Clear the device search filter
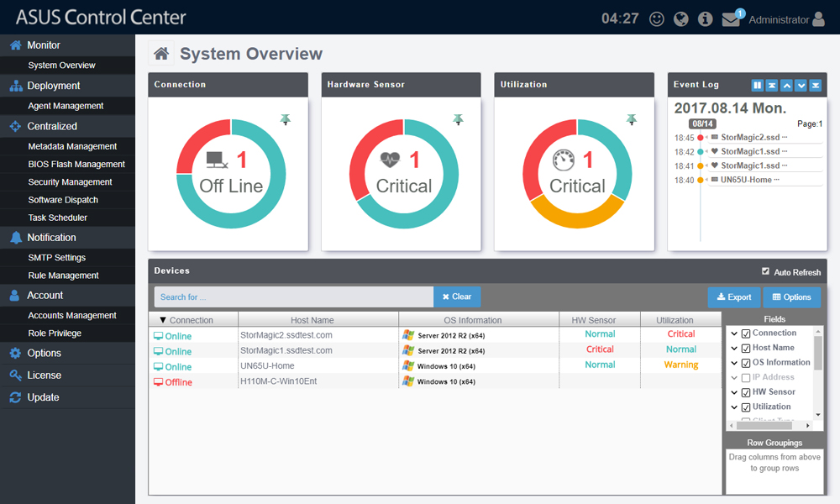 pyautogui.click(x=456, y=297)
